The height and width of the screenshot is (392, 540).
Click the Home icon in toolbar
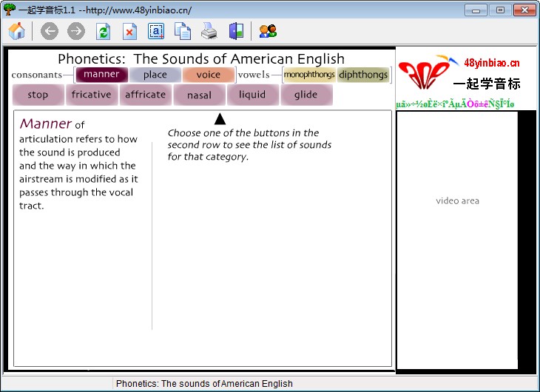pyautogui.click(x=17, y=31)
